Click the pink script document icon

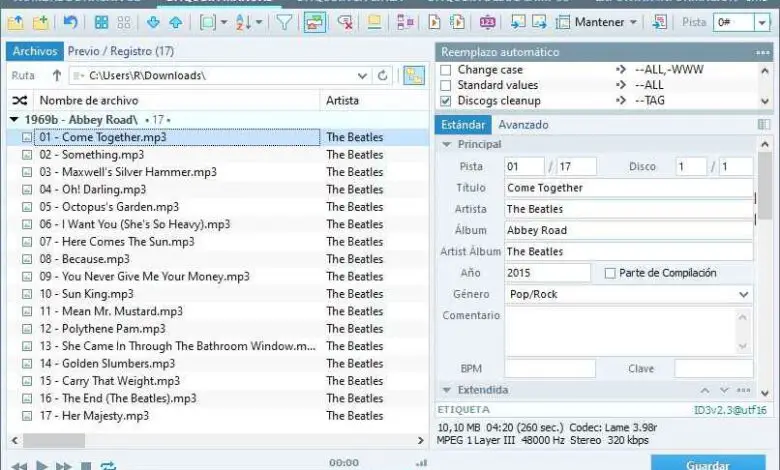(660, 22)
